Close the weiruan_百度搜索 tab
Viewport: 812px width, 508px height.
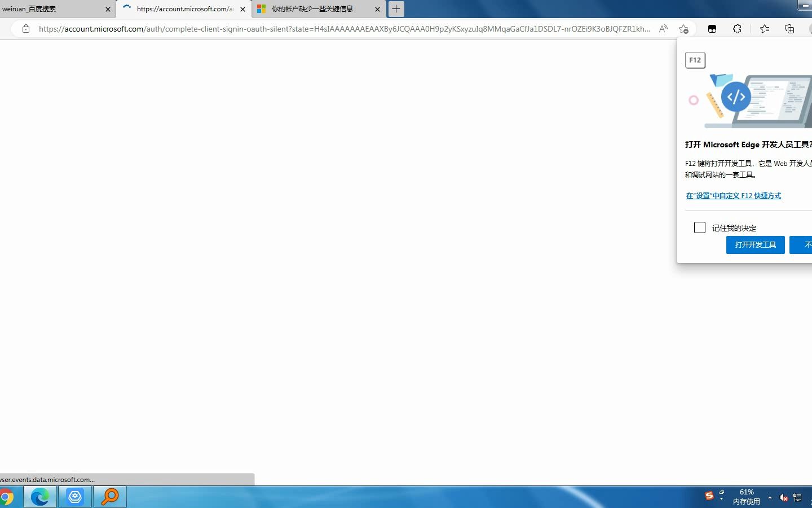click(x=108, y=9)
